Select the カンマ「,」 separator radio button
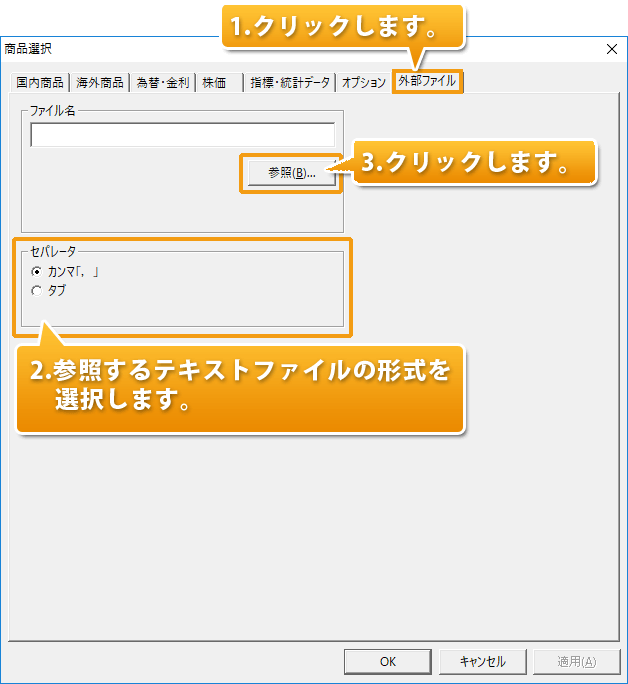The width and height of the screenshot is (628, 684). click(x=37, y=271)
